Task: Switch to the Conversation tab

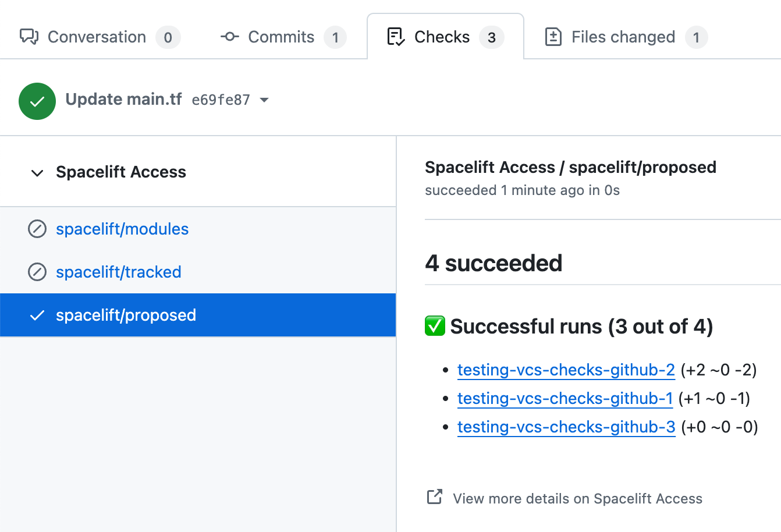Action: coord(97,37)
